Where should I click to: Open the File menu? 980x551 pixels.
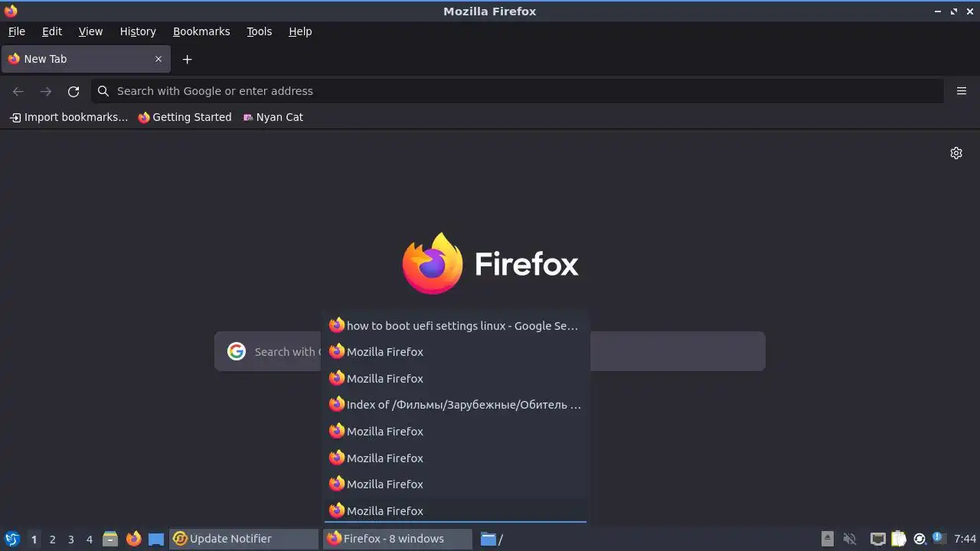pyautogui.click(x=16, y=31)
